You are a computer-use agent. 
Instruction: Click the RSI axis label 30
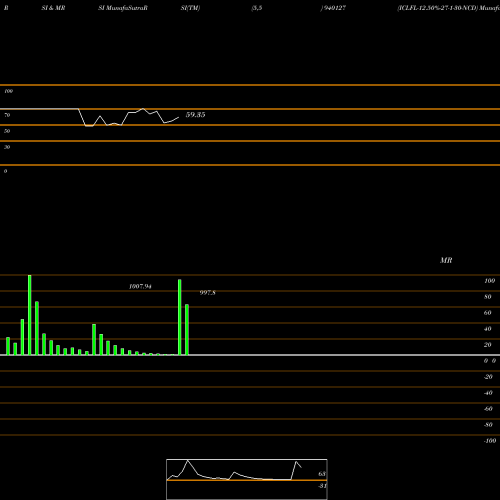click(7, 147)
